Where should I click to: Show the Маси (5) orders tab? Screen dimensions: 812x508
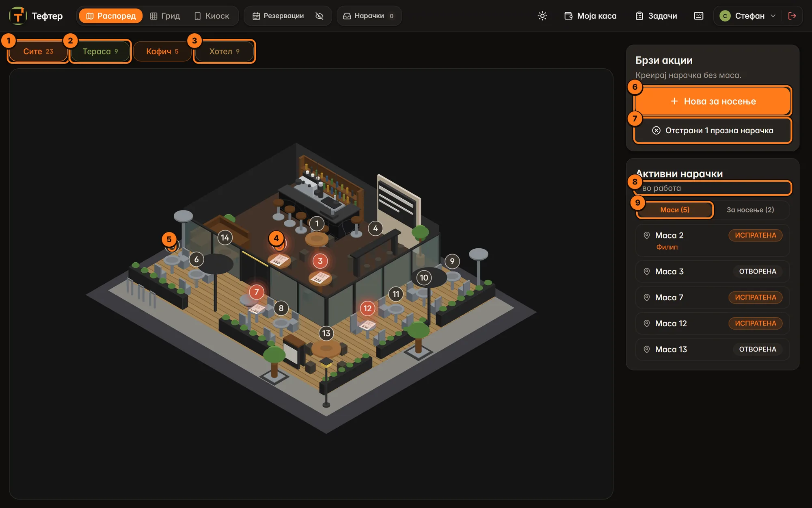pyautogui.click(x=675, y=210)
